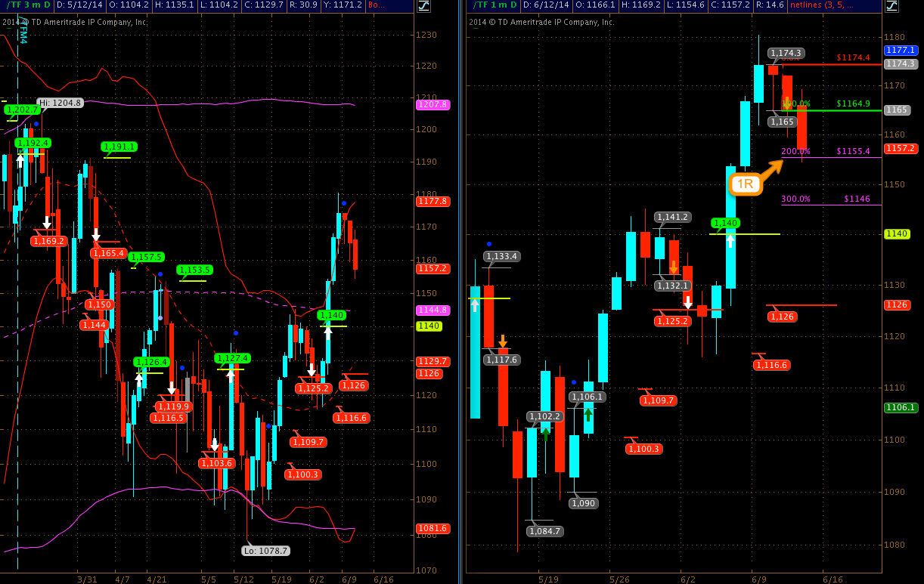Viewport: 924px width, 584px height.
Task: Open the right chart's style icon in header
Action: point(891,5)
